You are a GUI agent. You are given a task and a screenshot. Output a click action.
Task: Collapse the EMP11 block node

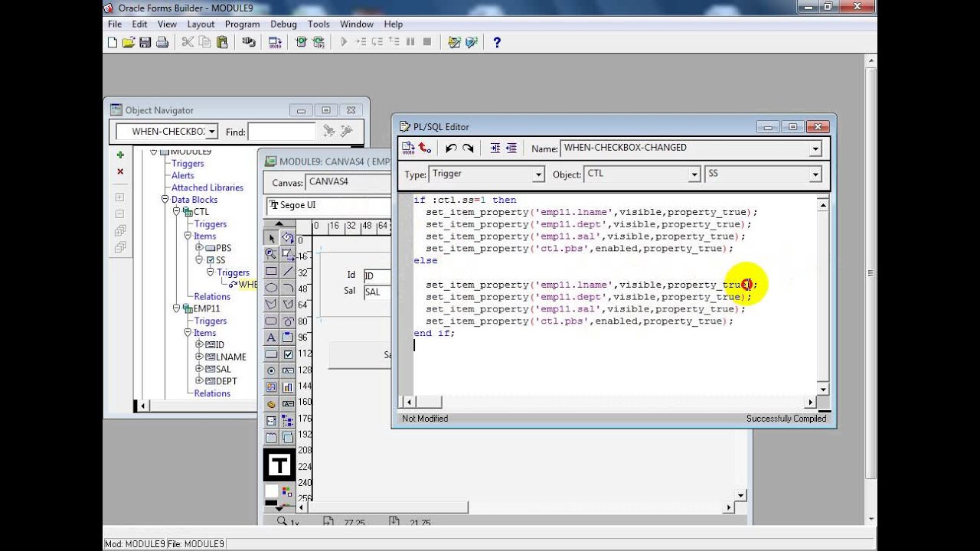click(x=177, y=308)
